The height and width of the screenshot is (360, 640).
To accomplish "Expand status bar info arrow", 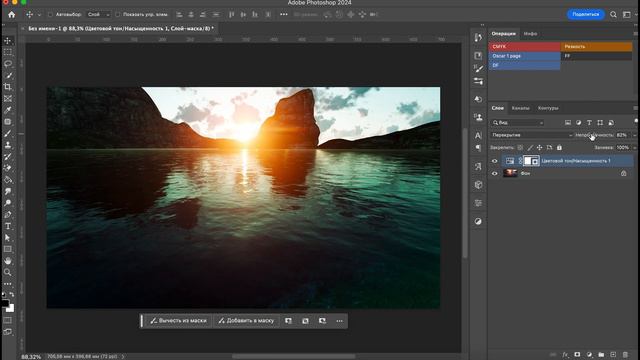I will 123,356.
